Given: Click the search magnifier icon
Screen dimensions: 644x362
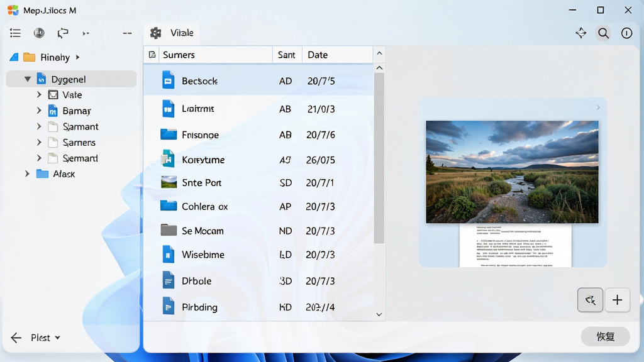Looking at the screenshot, I should click(603, 33).
